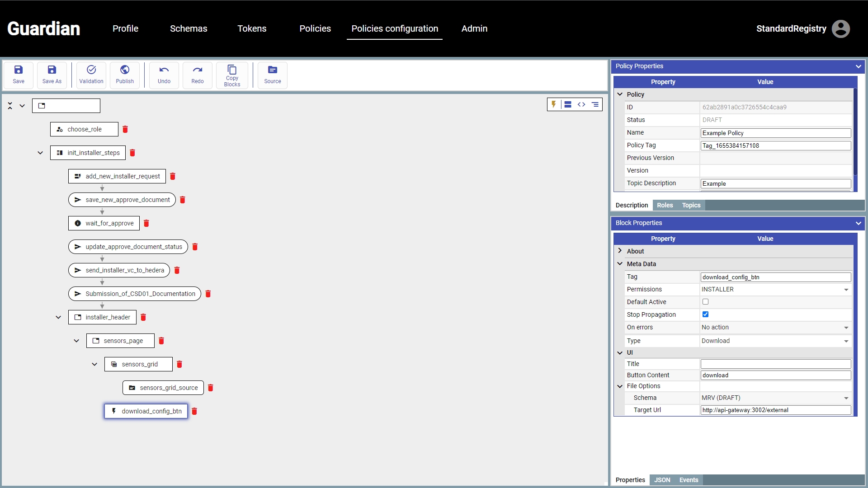Switch to the JSON tab

(662, 480)
